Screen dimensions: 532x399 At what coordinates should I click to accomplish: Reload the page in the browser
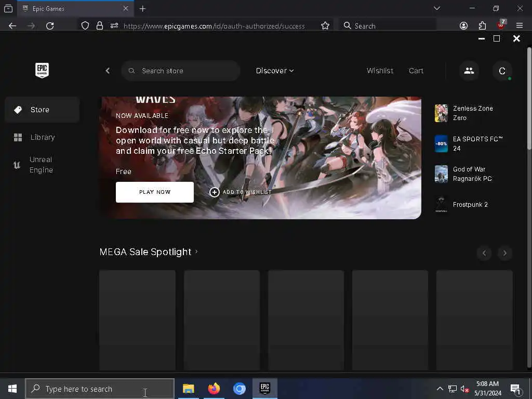pos(50,26)
